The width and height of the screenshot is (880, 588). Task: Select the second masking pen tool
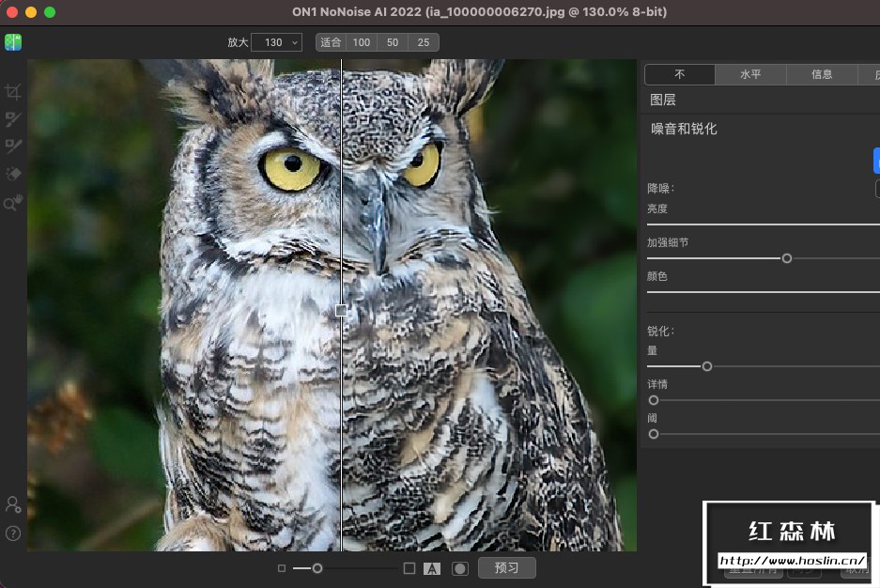(13, 147)
